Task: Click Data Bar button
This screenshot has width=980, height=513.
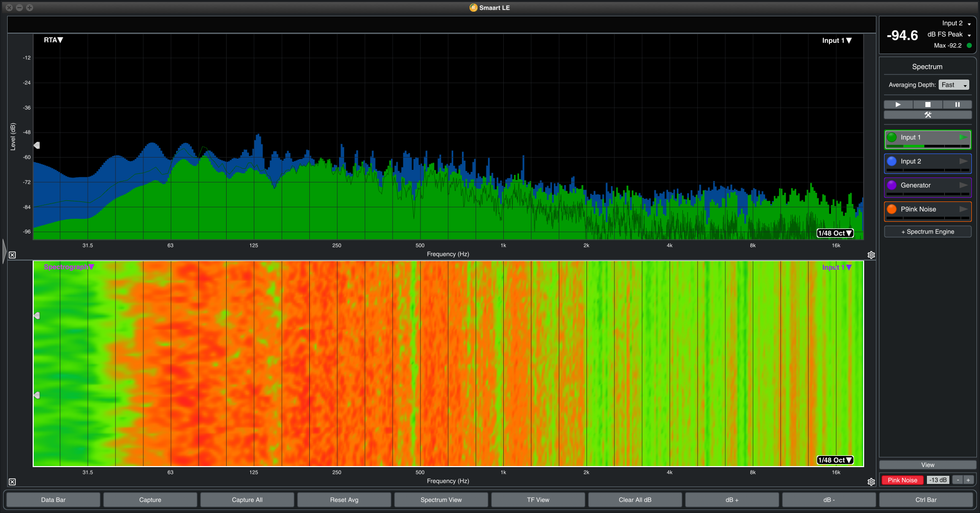Action: coord(53,500)
